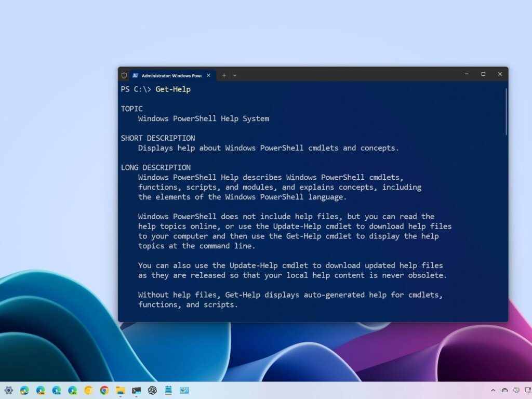Open a new terminal tab
Screen dimensions: 532x399
click(223, 75)
